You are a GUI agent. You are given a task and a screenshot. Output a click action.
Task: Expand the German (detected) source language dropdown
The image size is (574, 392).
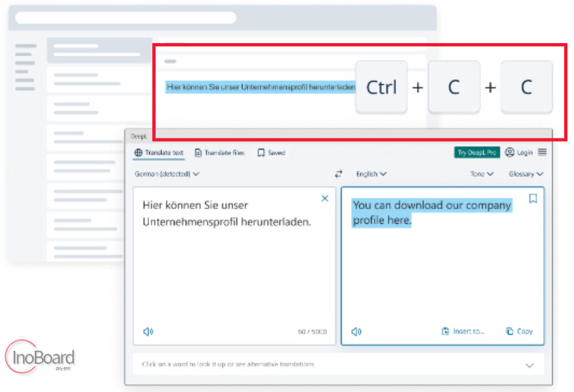tap(167, 174)
